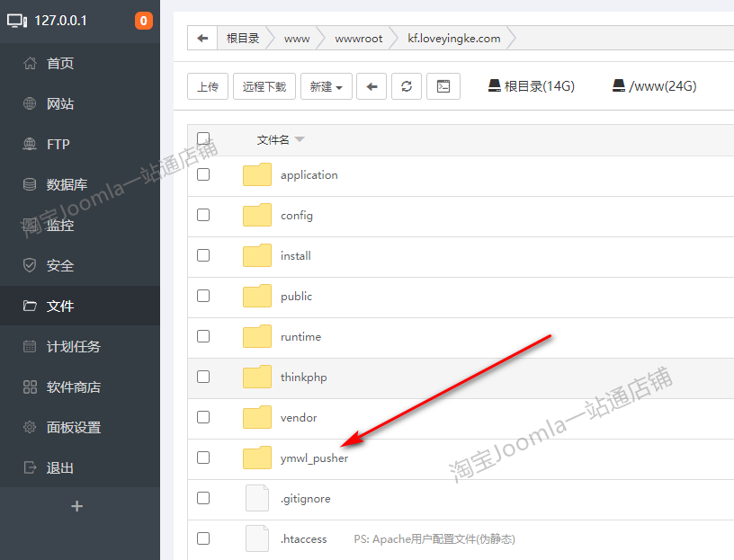
Task: Sort by 文件名 column arrow
Action: tap(300, 139)
